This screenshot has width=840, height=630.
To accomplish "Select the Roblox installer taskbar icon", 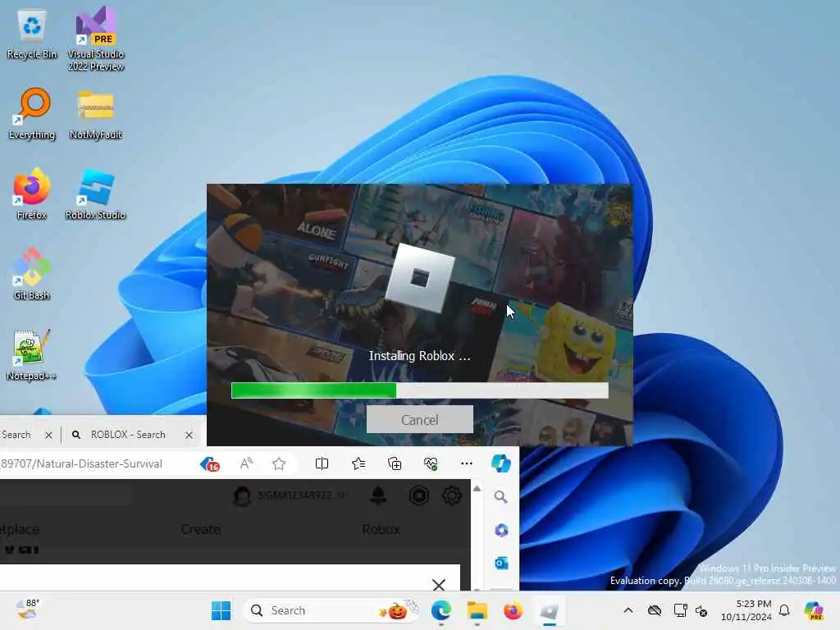I will (x=549, y=610).
